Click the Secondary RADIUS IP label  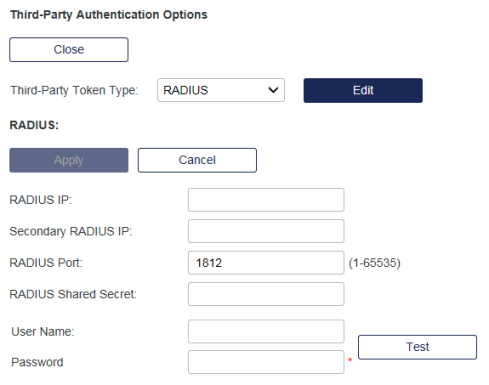(71, 231)
